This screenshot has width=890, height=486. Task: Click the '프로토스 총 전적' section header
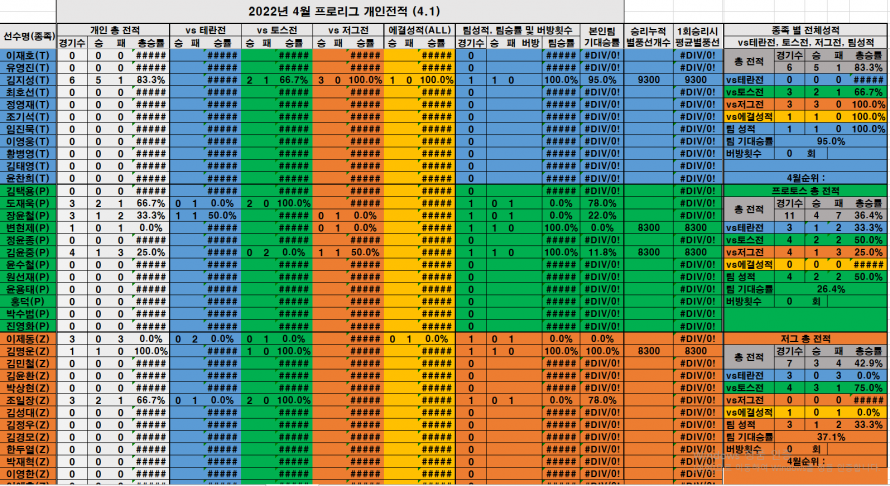point(805,191)
